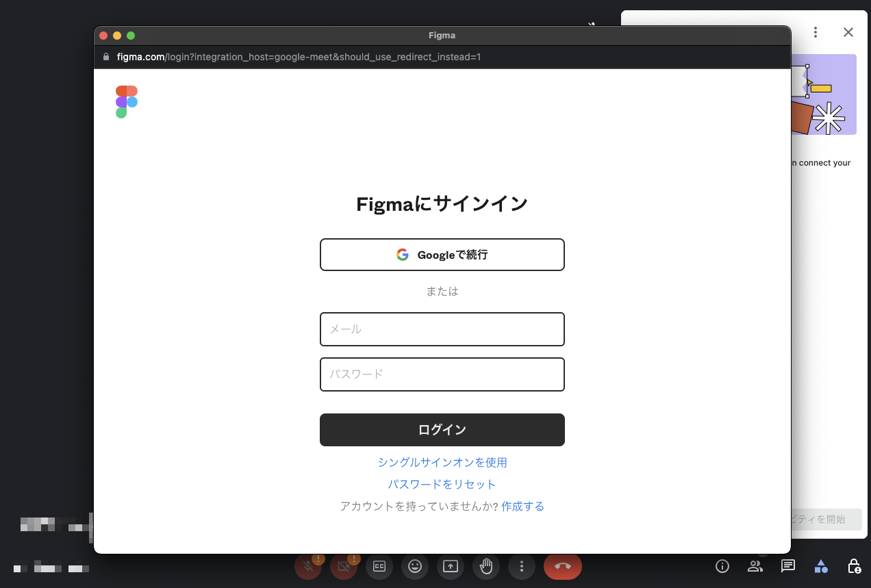This screenshot has width=871, height=588.
Task: Open the シングルサインオンを使用 link
Action: coord(442,462)
